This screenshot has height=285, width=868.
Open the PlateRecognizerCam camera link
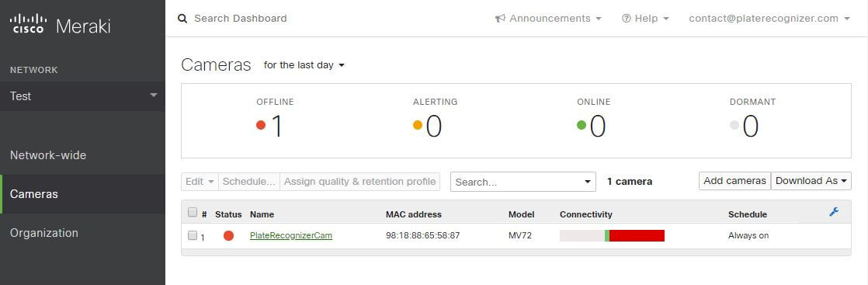pos(291,236)
